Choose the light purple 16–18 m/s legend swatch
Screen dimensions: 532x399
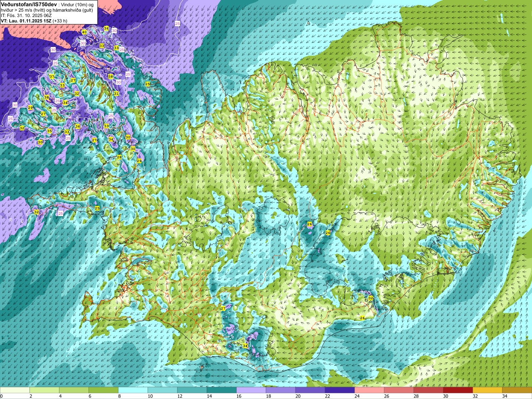point(251,390)
